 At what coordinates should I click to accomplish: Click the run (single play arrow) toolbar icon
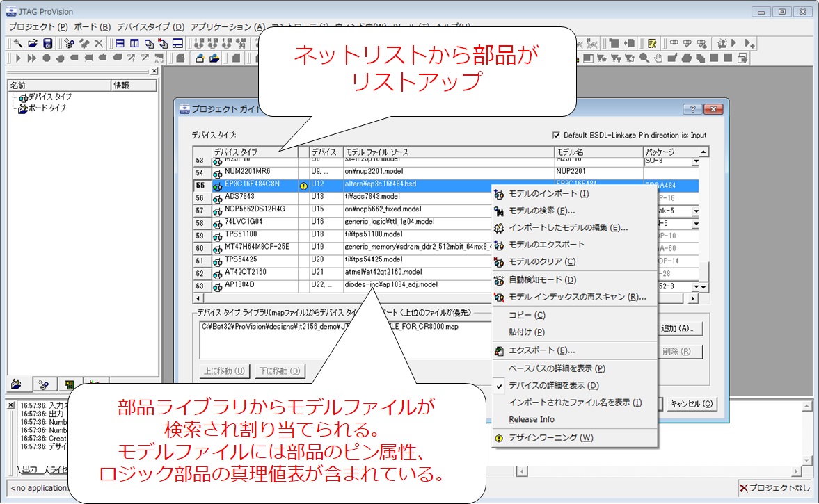click(x=18, y=58)
